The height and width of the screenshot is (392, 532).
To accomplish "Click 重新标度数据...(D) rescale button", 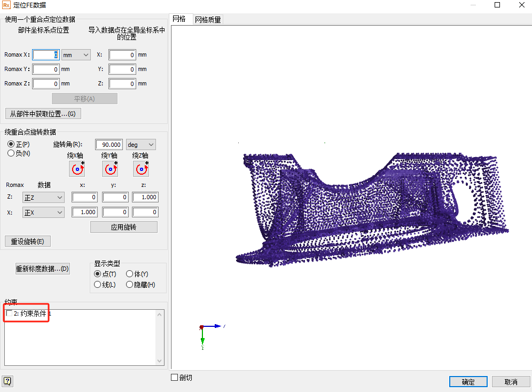I will [43, 269].
